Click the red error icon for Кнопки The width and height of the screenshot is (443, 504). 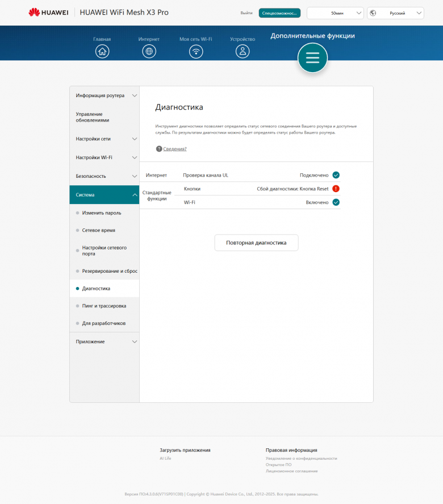(336, 189)
